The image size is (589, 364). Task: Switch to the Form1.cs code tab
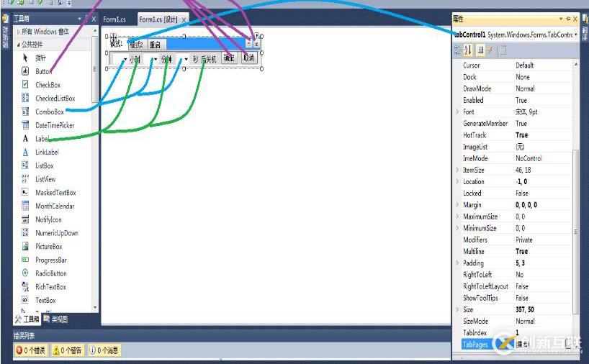pyautogui.click(x=114, y=19)
